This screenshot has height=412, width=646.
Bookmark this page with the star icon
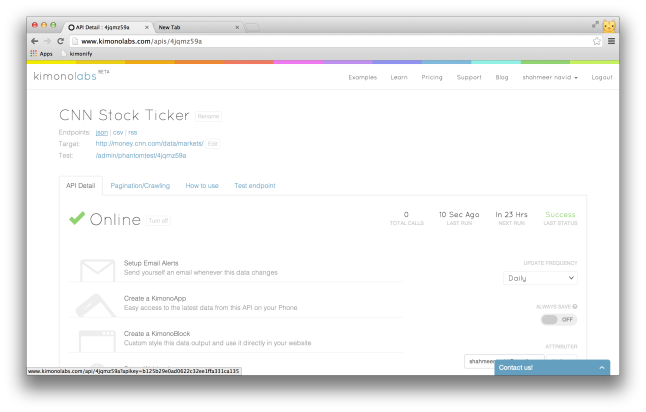click(597, 41)
